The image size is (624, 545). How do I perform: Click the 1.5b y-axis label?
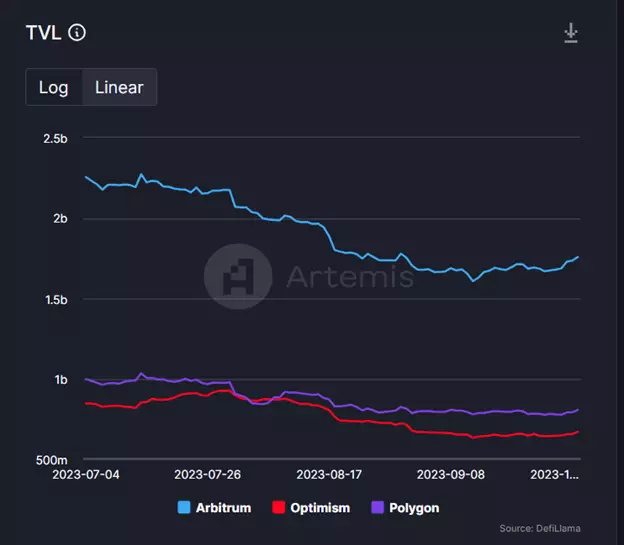[x=56, y=300]
